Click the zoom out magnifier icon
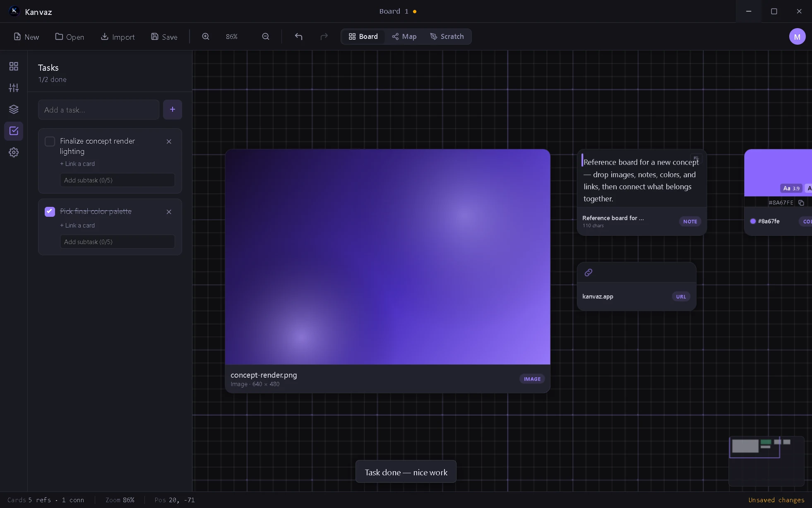This screenshot has height=508, width=812. pyautogui.click(x=266, y=36)
